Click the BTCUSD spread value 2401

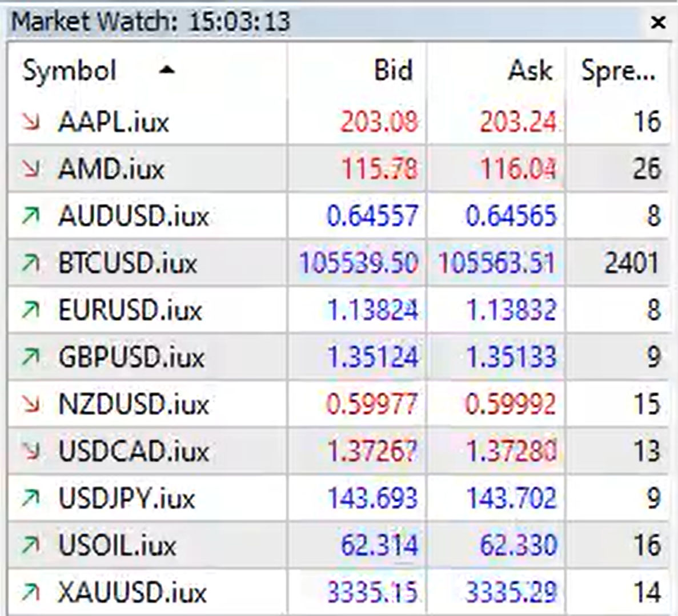[632, 263]
